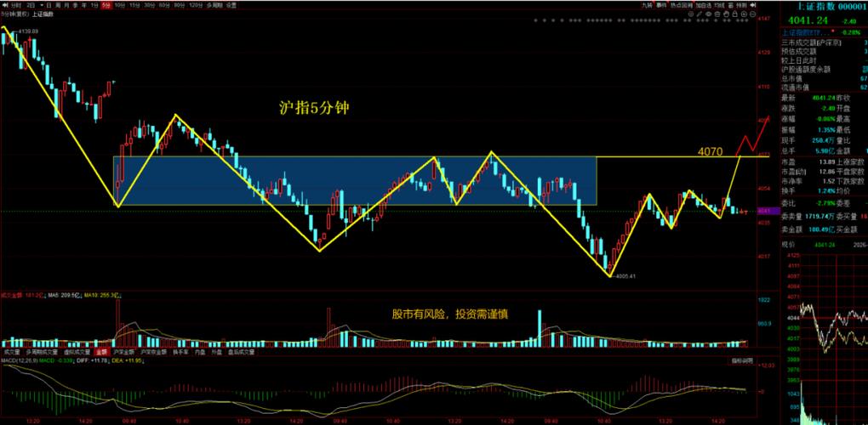The image size is (868, 425).
Task: Click the 5分钟(复权) chart title label
Action: click(x=15, y=14)
